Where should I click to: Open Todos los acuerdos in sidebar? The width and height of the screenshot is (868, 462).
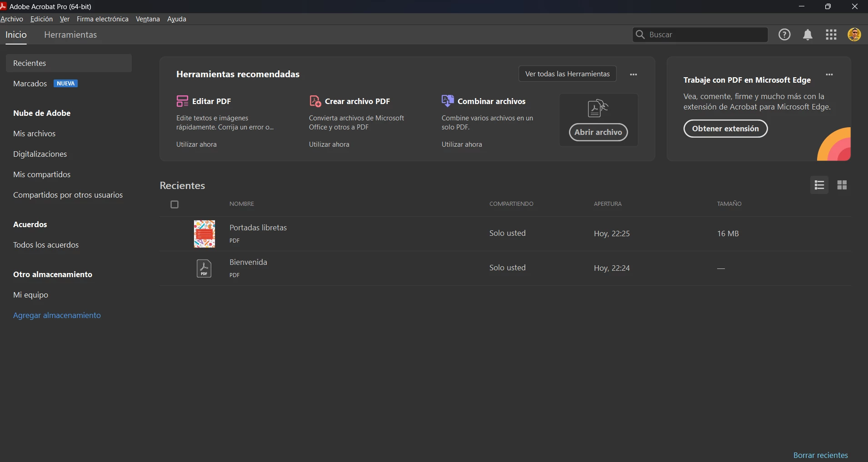pyautogui.click(x=46, y=245)
